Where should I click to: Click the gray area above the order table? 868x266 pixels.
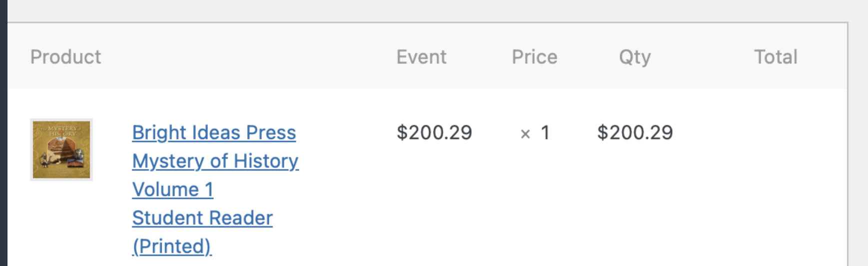tap(425, 10)
